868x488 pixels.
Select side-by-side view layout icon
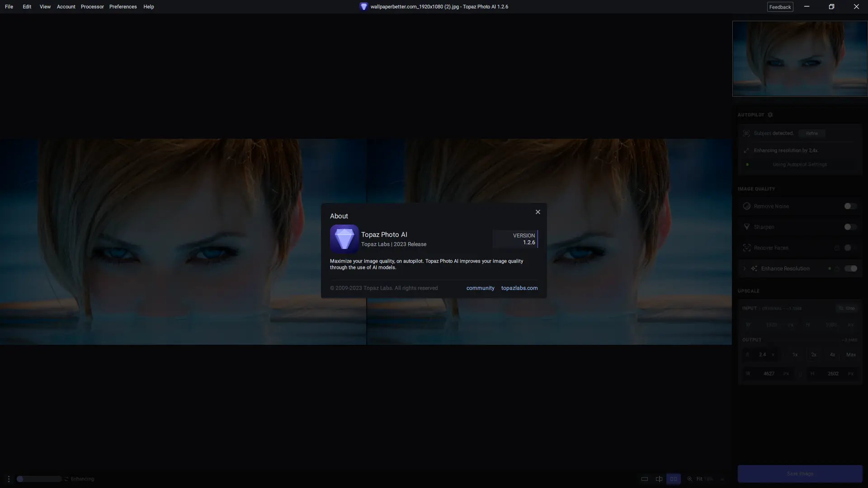(x=673, y=479)
